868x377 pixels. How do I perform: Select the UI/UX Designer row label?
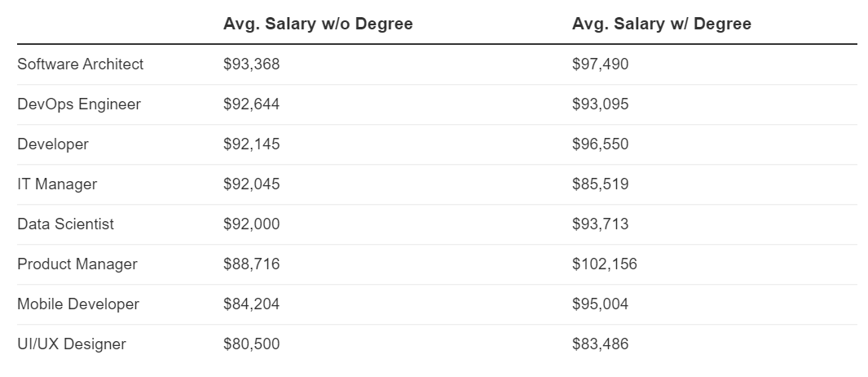pos(72,344)
